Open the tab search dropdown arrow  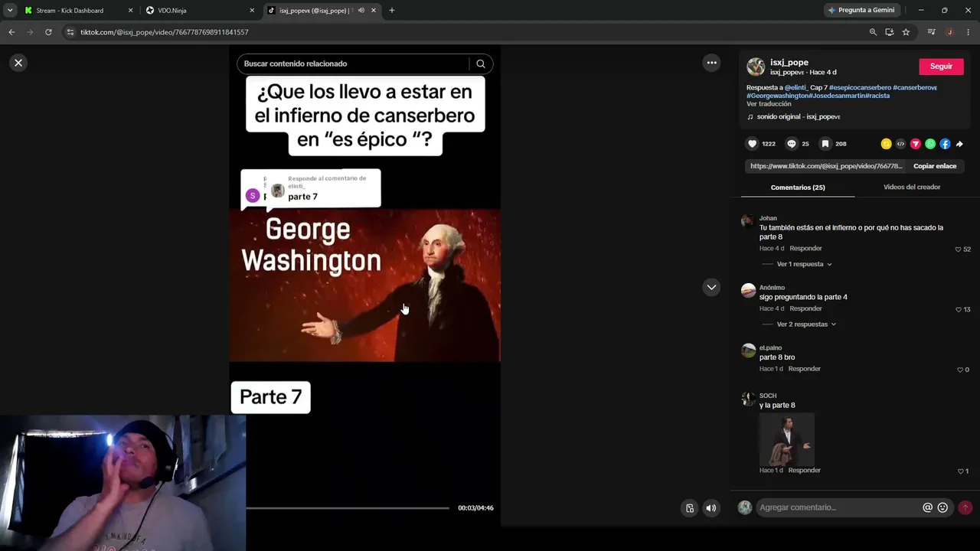10,11
